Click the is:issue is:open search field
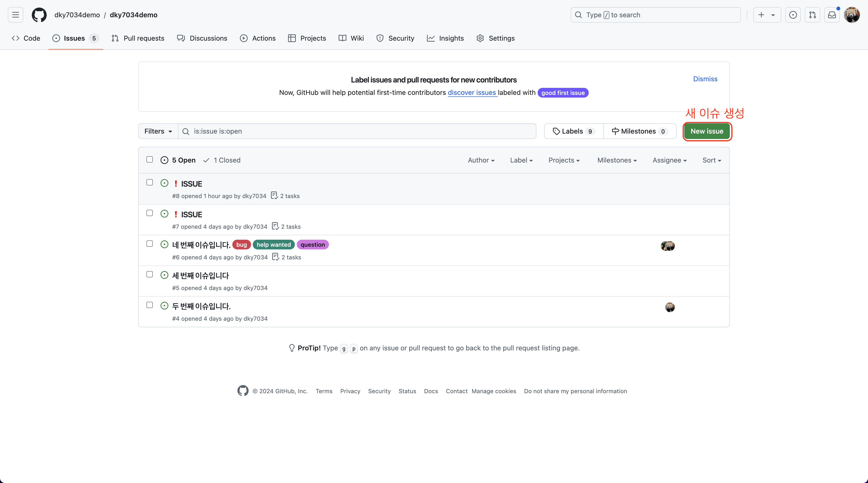Image resolution: width=868 pixels, height=483 pixels. [x=357, y=131]
